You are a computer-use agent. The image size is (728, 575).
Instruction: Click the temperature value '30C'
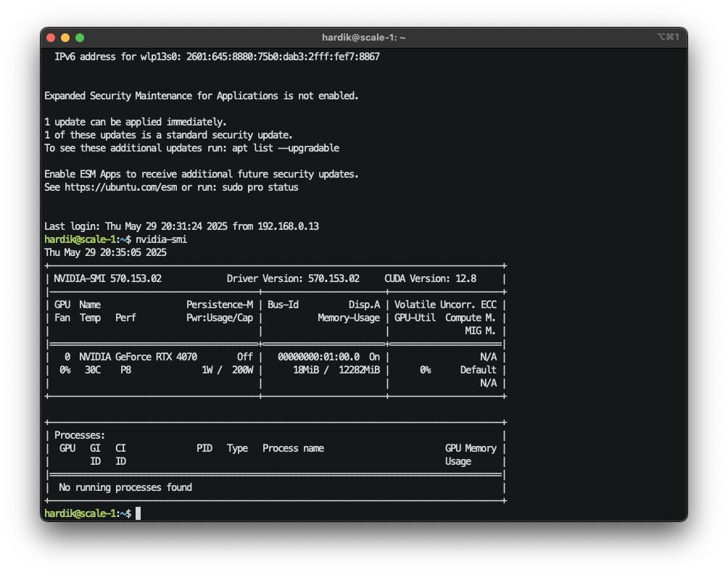coord(93,370)
